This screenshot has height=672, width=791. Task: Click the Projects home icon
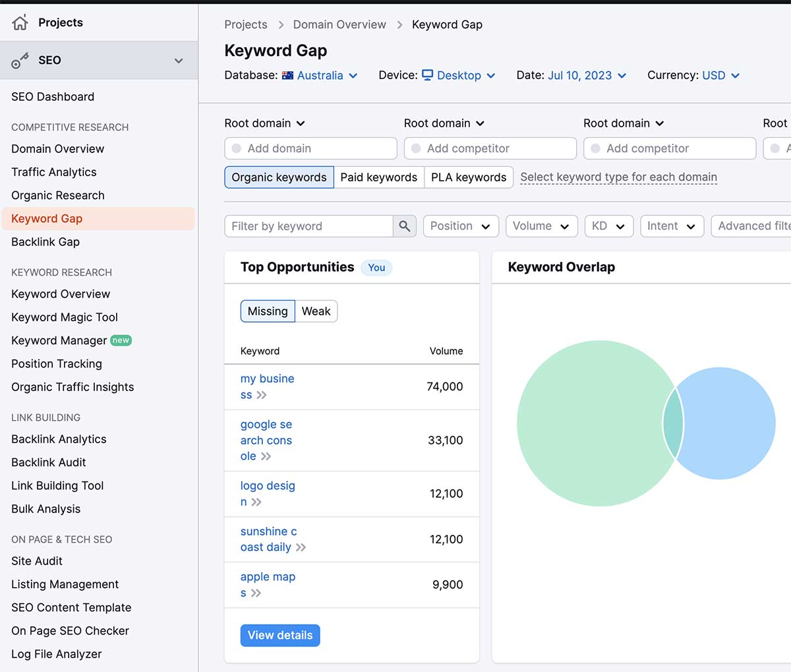tap(20, 22)
